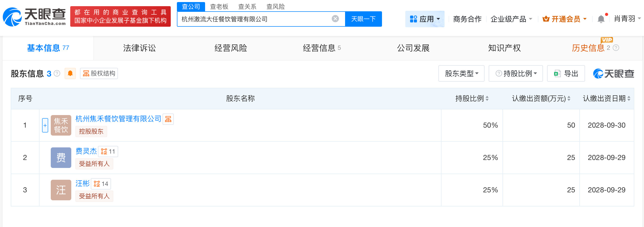The height and width of the screenshot is (227, 644).
Task: Sort by 持股比例 column
Action: pos(487,99)
